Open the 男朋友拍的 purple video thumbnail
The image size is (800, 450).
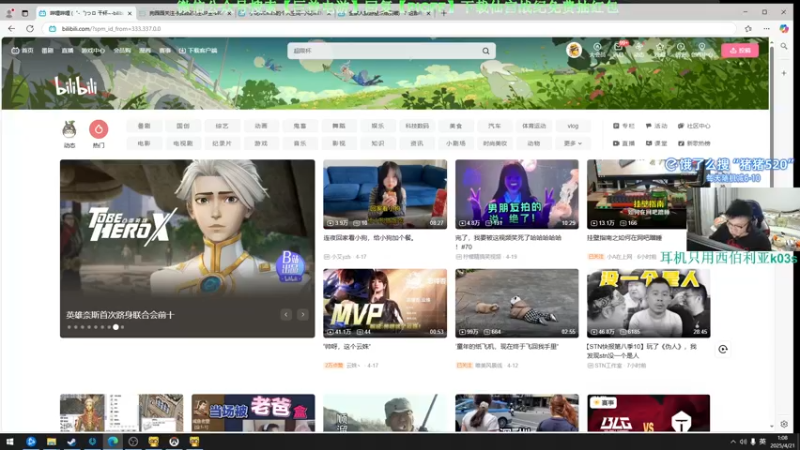pyautogui.click(x=517, y=194)
